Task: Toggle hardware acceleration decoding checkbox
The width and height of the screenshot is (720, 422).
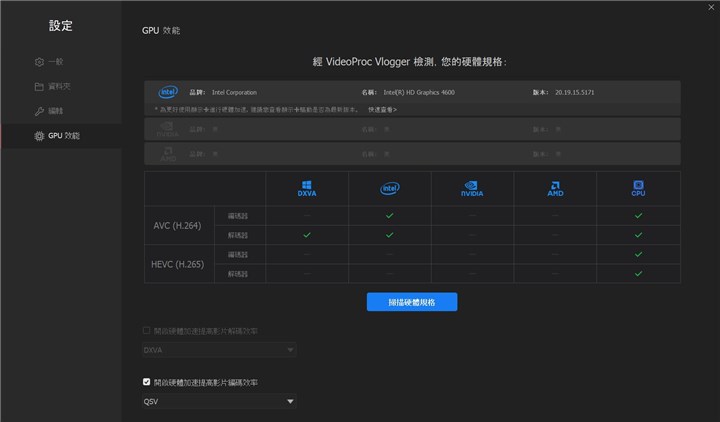Action: click(146, 331)
